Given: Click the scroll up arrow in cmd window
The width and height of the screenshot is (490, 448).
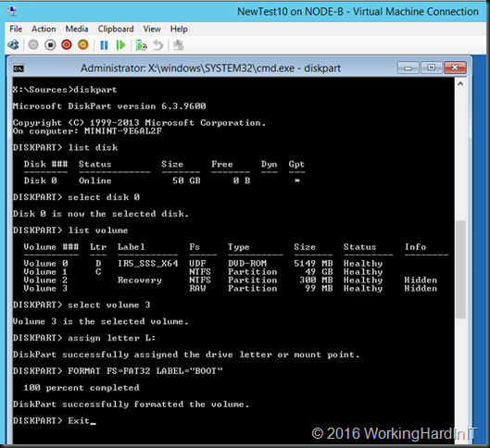Looking at the screenshot, I should (460, 83).
